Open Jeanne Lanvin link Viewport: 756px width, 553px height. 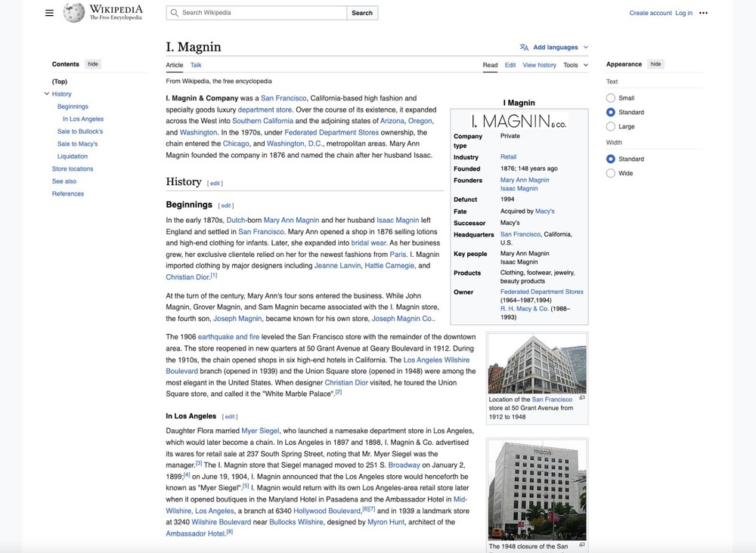(x=337, y=265)
